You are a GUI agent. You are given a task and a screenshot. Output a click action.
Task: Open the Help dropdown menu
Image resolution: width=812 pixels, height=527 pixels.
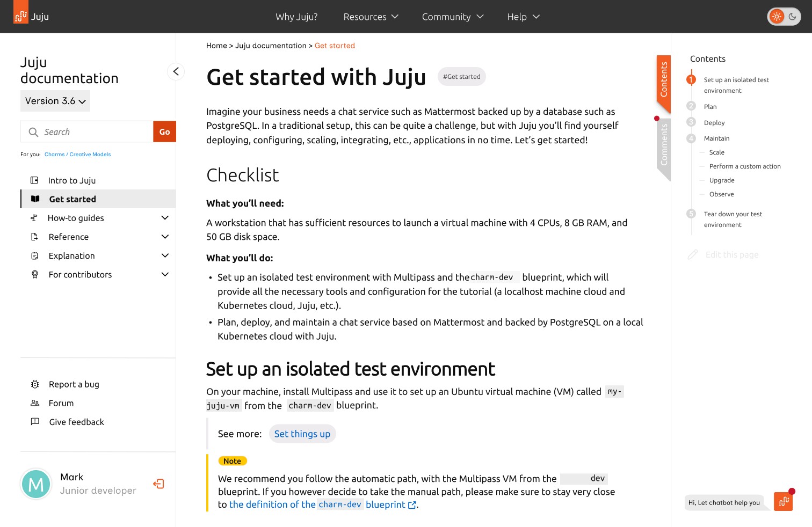(x=523, y=17)
